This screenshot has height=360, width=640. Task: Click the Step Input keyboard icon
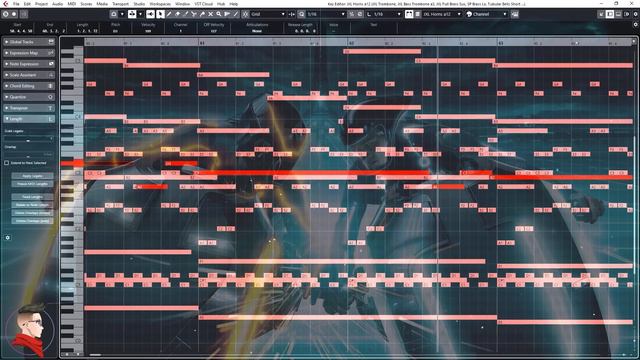coord(515,14)
